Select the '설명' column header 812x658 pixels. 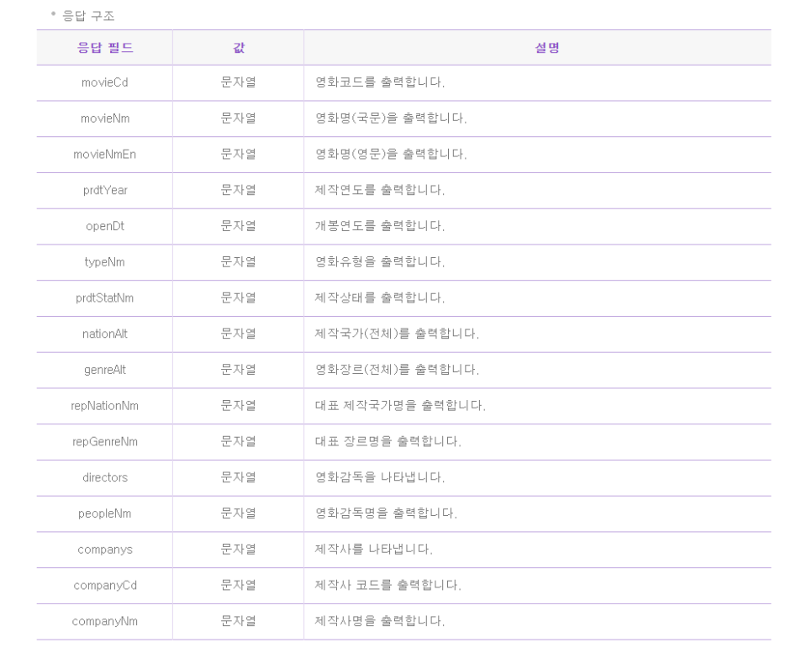[x=547, y=48]
